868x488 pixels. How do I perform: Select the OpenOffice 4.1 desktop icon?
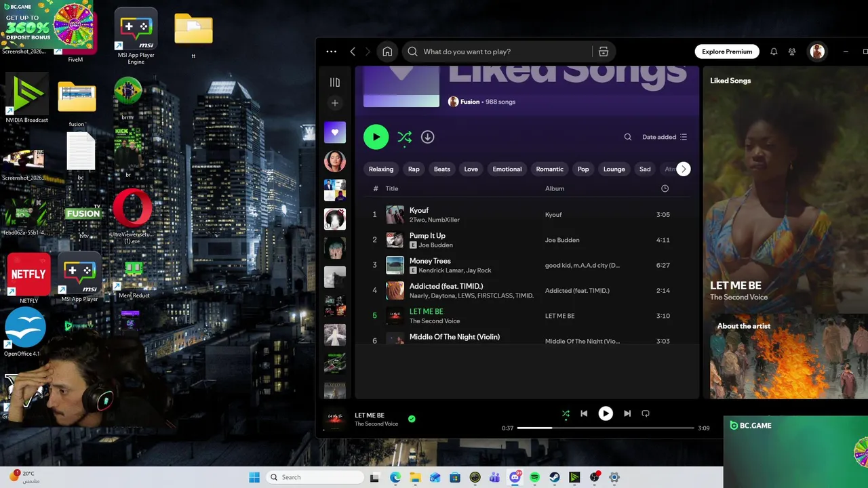(25, 332)
